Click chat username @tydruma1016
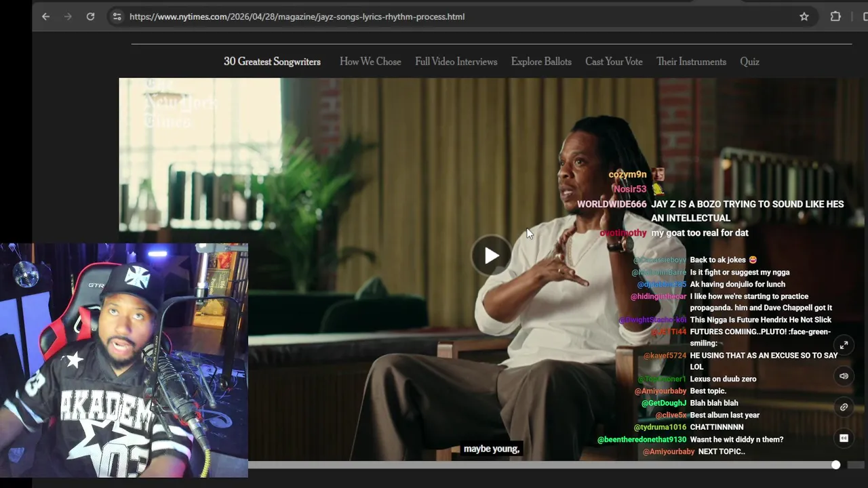 pos(660,428)
